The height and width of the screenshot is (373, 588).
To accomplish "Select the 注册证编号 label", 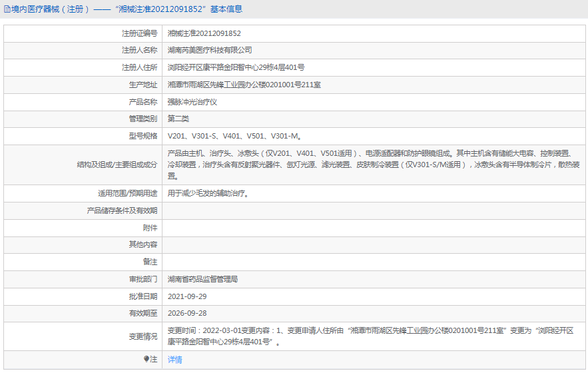I will [x=139, y=33].
